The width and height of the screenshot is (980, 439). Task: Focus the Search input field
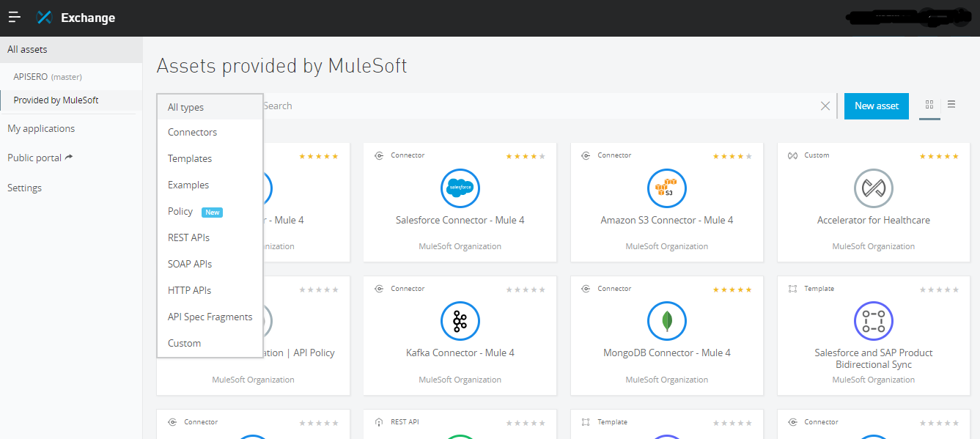[x=539, y=106]
